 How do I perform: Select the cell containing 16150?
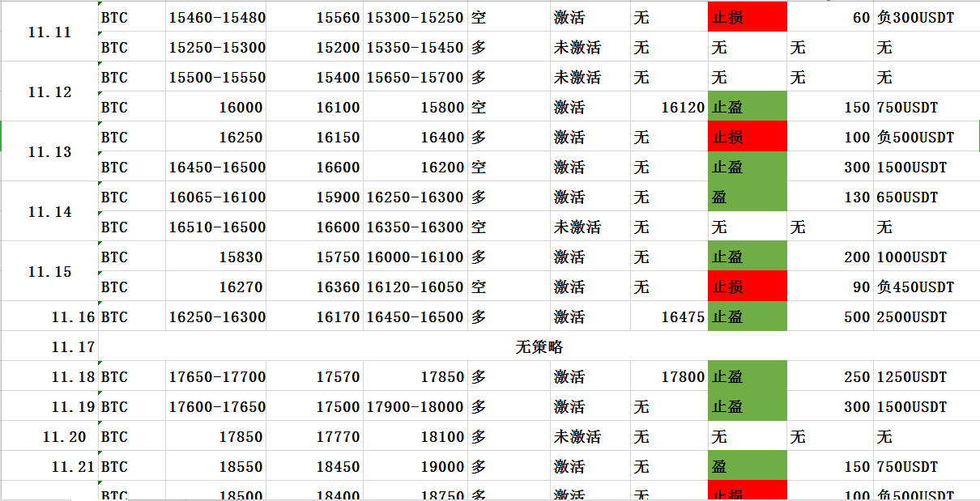(x=314, y=137)
